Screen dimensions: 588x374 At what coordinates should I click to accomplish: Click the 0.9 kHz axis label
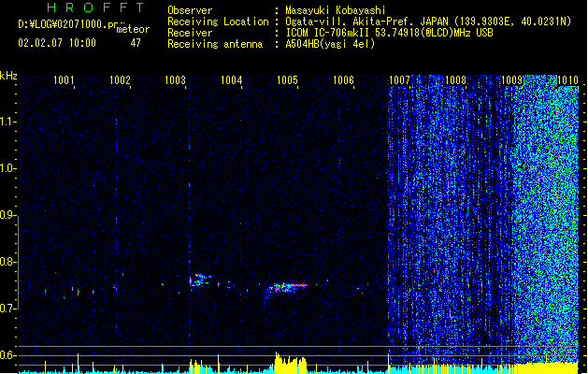[7, 215]
